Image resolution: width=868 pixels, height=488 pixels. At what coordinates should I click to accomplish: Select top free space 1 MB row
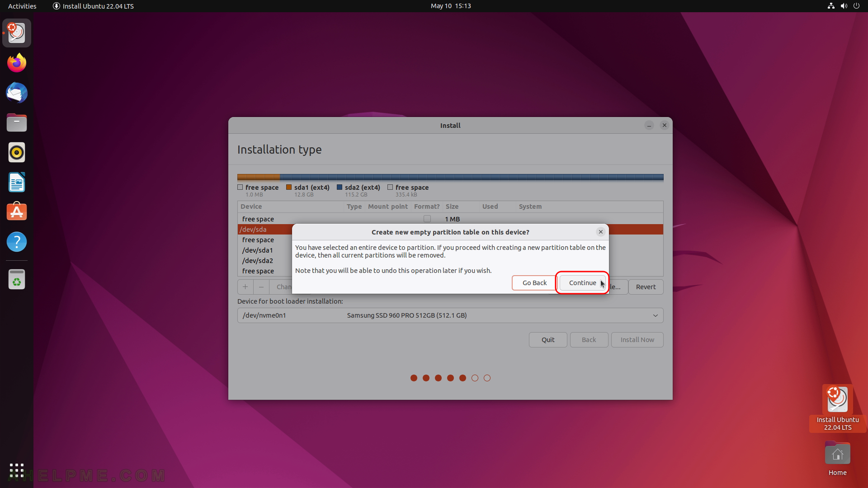click(450, 219)
